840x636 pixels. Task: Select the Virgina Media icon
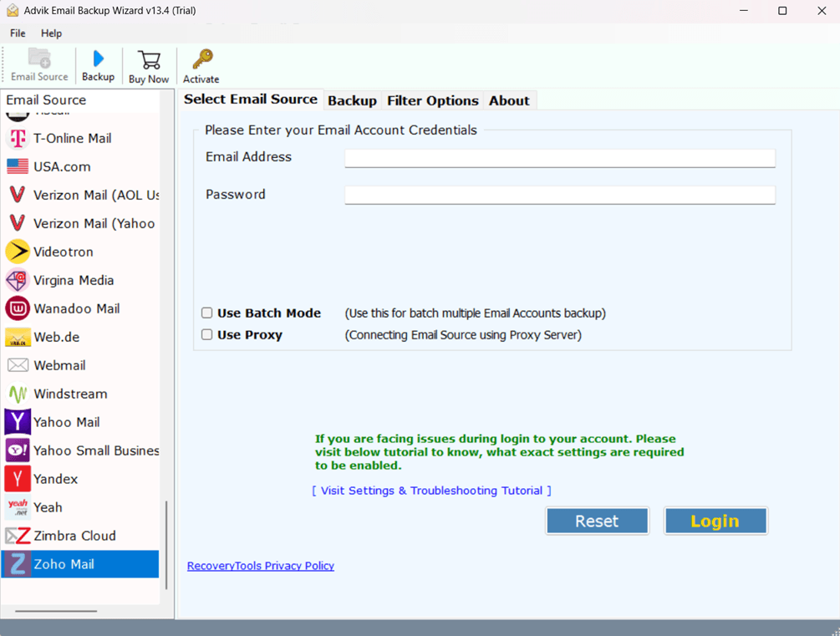(x=18, y=280)
